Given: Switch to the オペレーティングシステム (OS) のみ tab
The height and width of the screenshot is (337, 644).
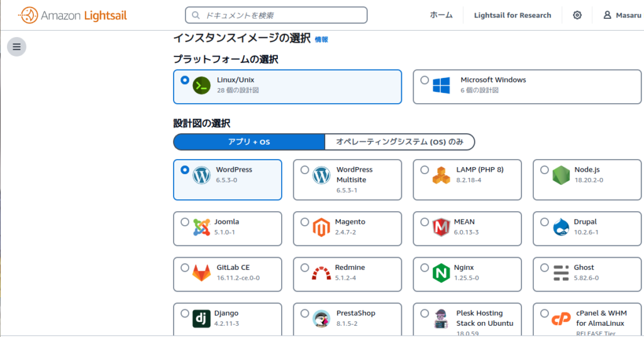Looking at the screenshot, I should pyautogui.click(x=399, y=142).
